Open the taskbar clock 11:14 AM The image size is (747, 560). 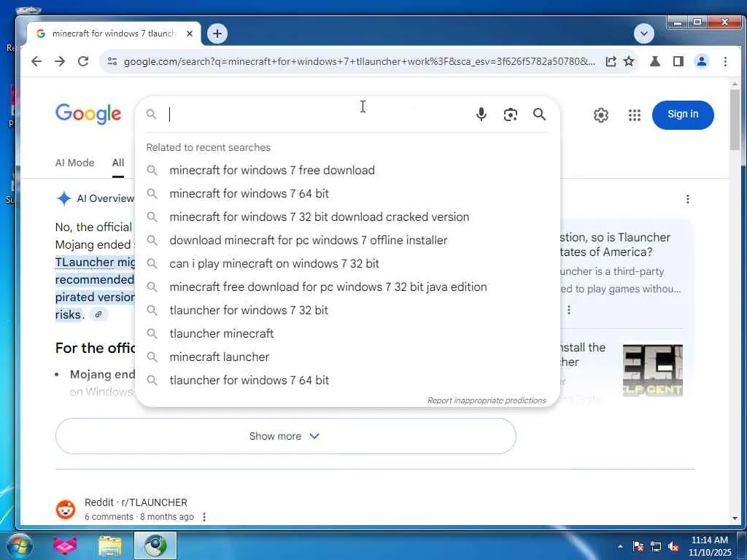[x=709, y=546]
